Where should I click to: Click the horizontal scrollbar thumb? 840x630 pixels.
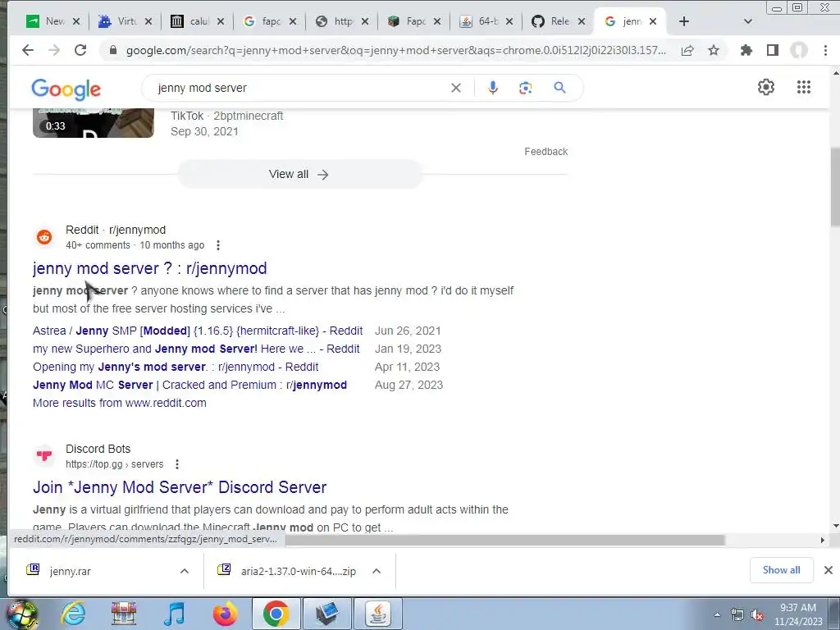tap(504, 540)
